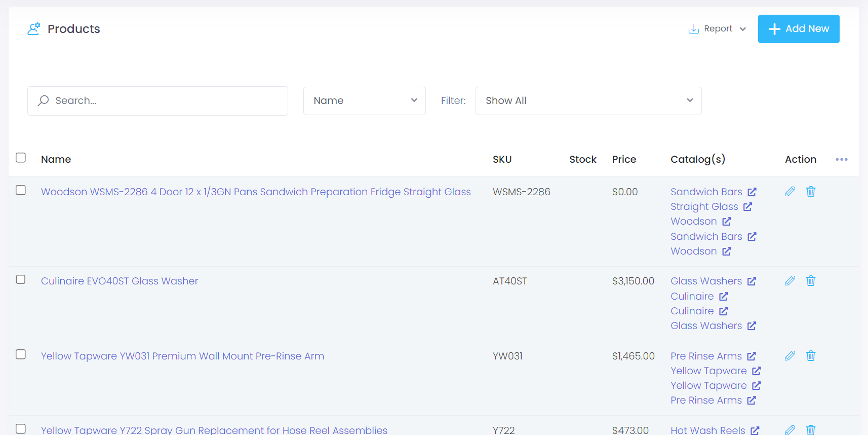
Task: Click the $473.00 price cell
Action: click(x=630, y=430)
